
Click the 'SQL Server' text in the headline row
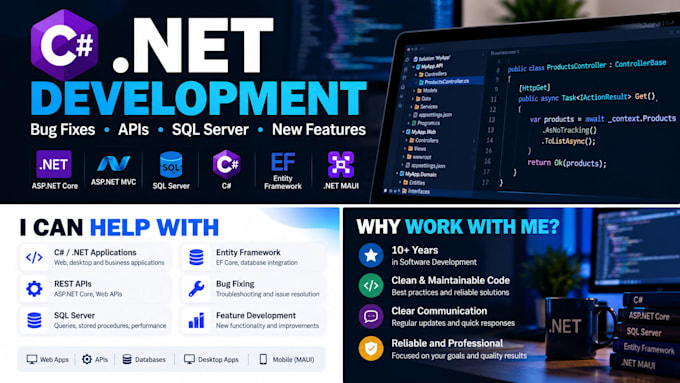[210, 130]
